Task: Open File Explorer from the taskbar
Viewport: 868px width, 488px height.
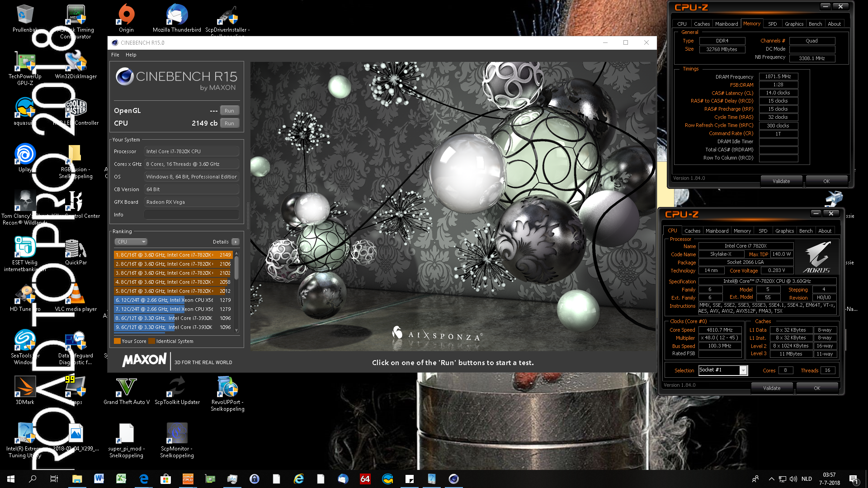Action: click(77, 479)
